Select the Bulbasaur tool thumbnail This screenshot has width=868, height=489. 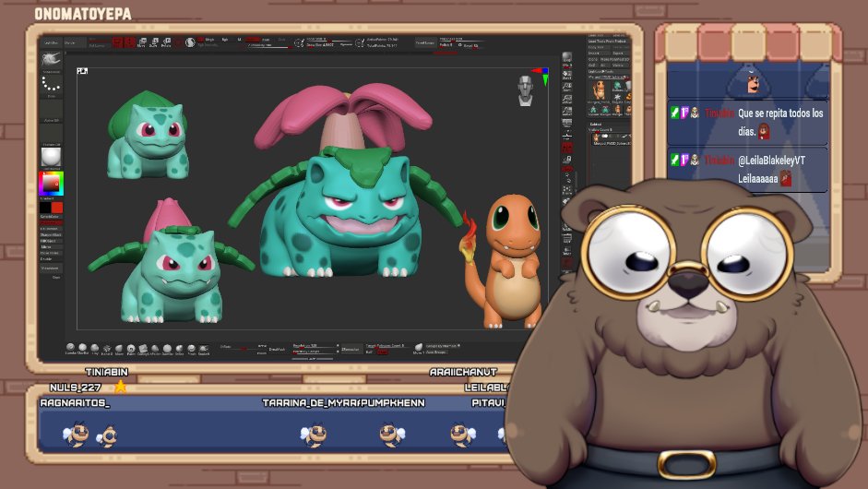617,86
